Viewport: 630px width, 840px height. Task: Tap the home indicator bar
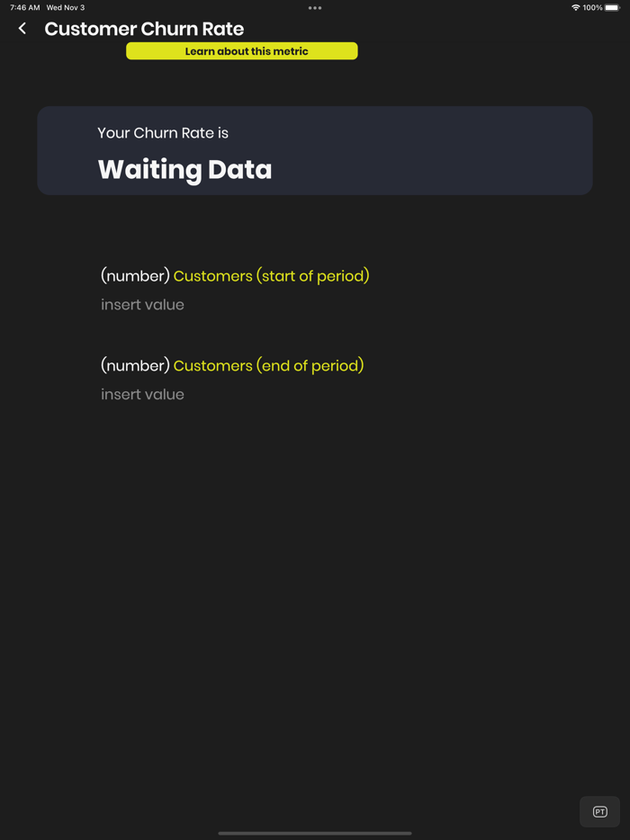tap(314, 832)
